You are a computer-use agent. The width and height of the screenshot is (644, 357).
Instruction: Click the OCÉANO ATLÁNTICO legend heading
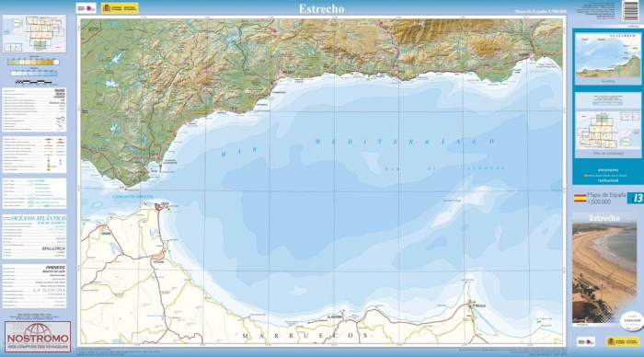tap(39, 218)
